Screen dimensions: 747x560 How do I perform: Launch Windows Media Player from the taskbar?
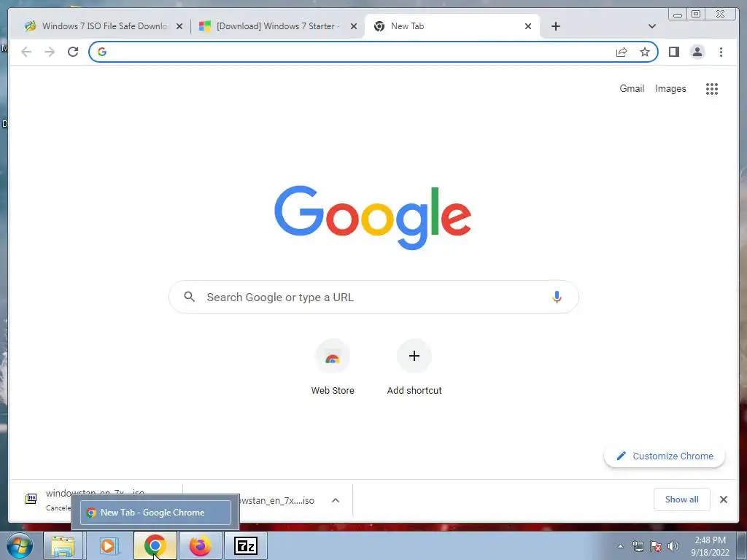point(109,545)
